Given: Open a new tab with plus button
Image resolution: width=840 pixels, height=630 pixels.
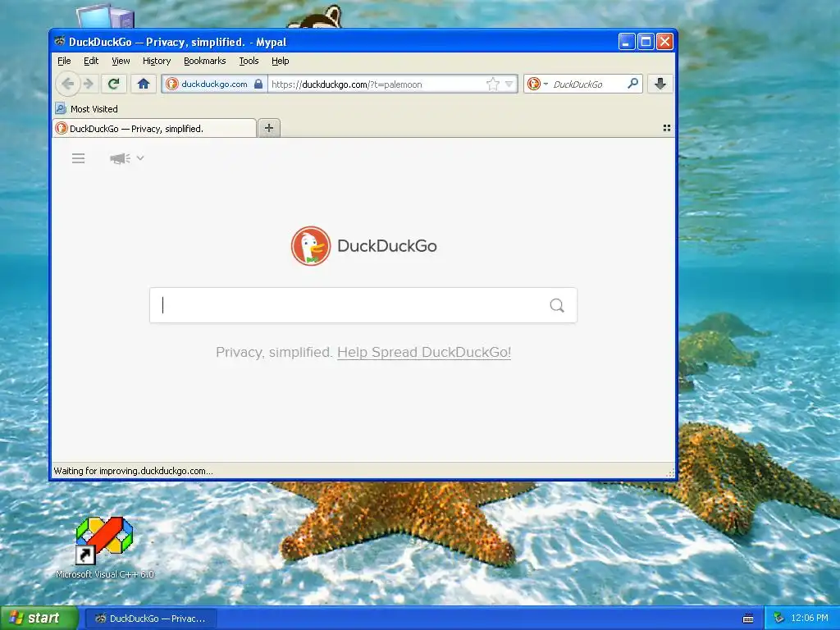Looking at the screenshot, I should pos(269,128).
